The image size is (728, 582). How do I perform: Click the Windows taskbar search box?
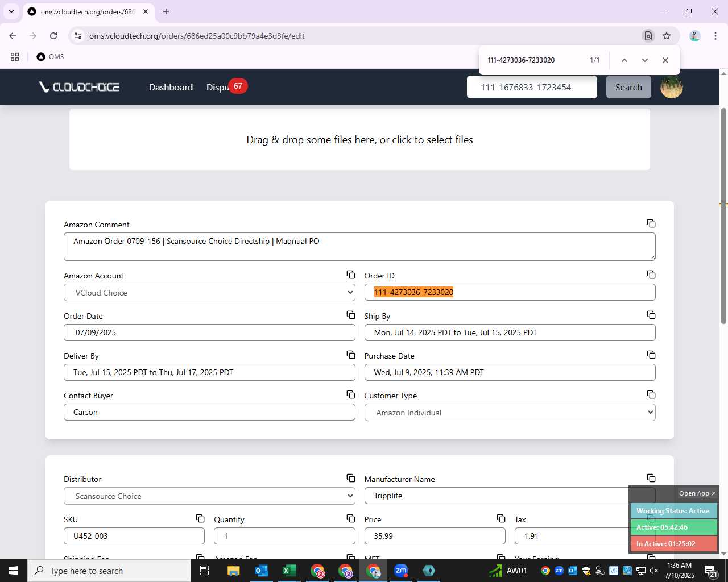click(109, 571)
